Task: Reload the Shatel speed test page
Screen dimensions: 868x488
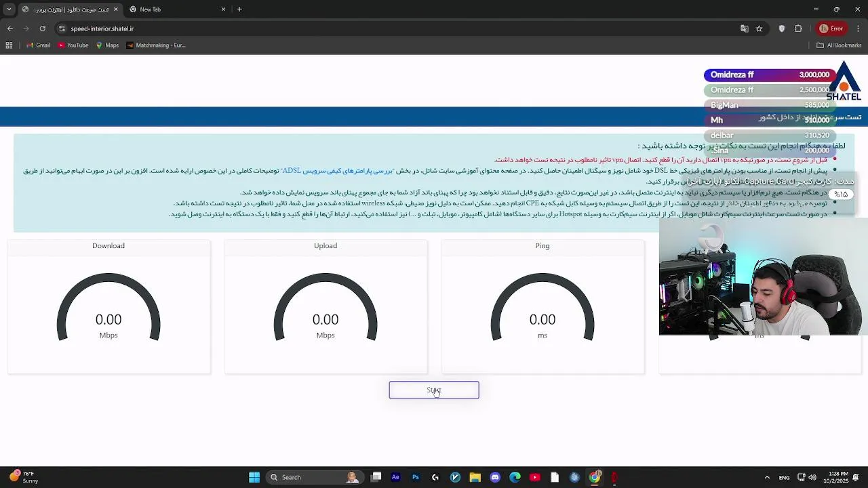Action: click(x=43, y=28)
